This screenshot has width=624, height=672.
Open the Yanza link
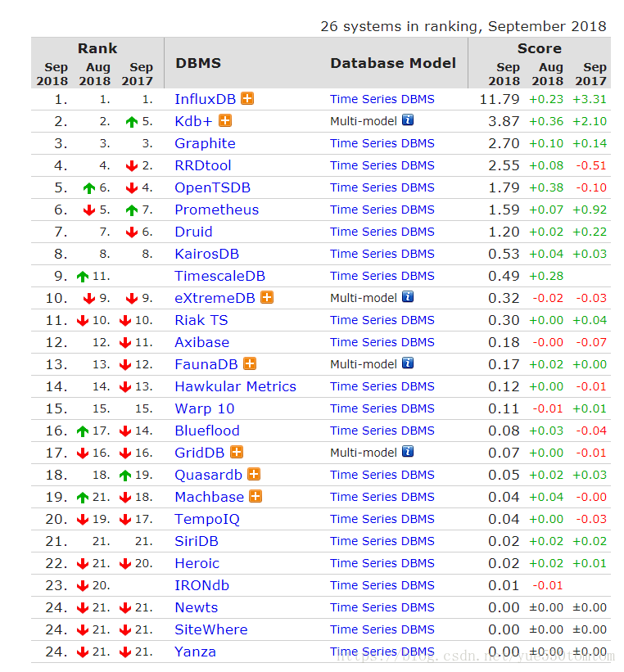(195, 652)
